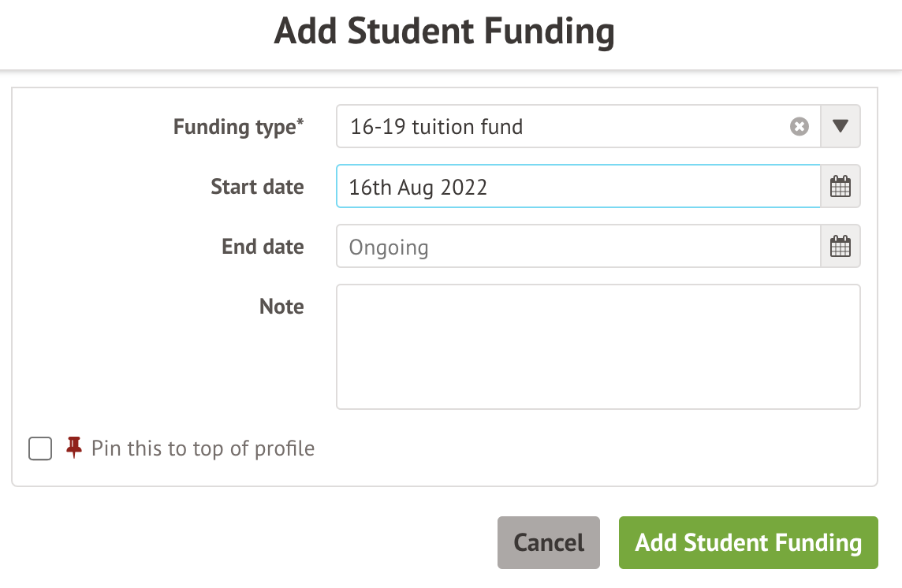Click the 'End date' field label
Screen dimensions: 902x588
pos(263,247)
